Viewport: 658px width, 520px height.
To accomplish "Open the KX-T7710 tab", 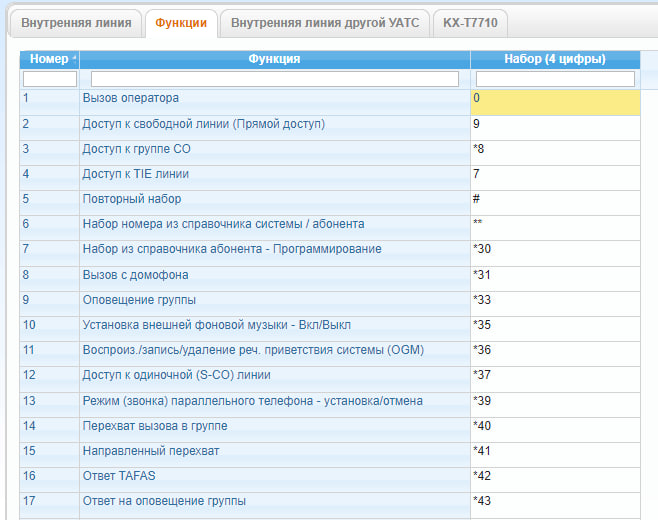I will [x=470, y=23].
